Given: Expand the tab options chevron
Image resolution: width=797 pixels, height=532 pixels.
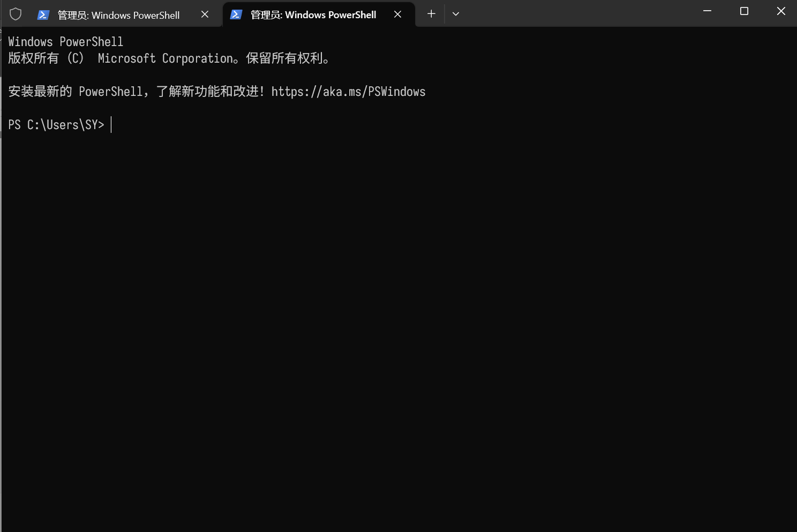Looking at the screenshot, I should click(456, 14).
